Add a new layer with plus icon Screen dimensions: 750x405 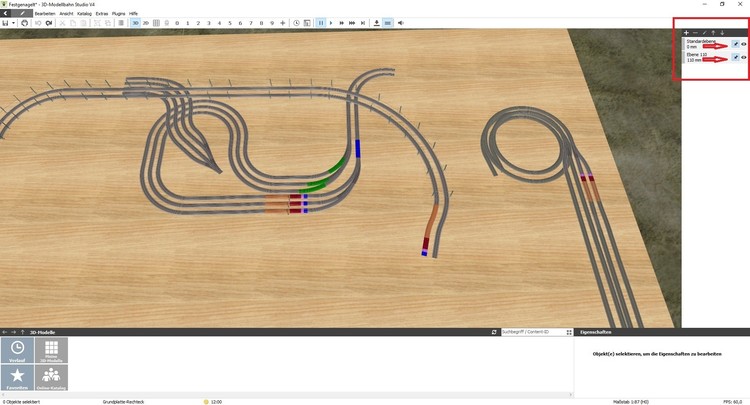pyautogui.click(x=687, y=33)
